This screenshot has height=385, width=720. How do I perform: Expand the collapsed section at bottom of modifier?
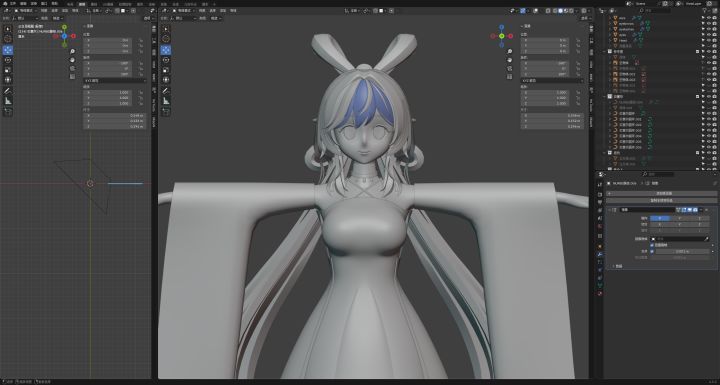(617, 266)
